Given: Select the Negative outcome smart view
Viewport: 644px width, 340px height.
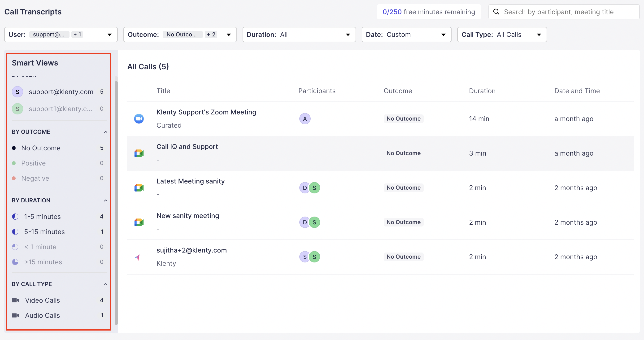Looking at the screenshot, I should point(35,178).
